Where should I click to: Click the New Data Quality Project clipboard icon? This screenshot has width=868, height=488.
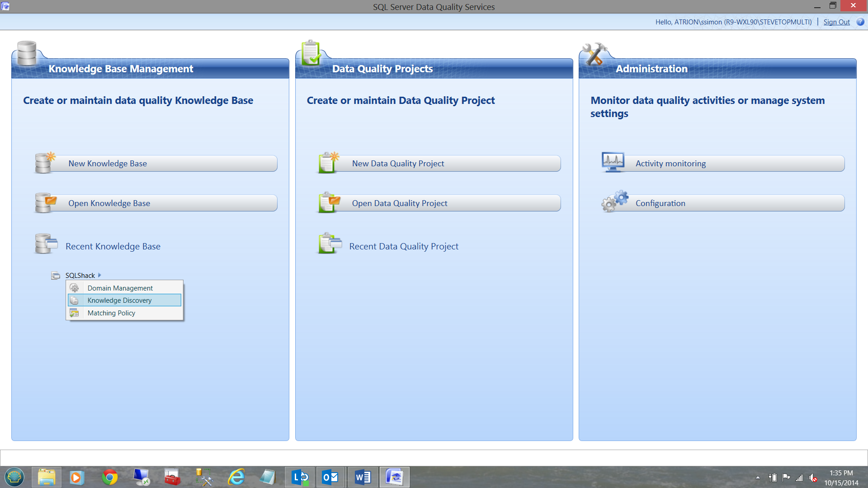(328, 163)
